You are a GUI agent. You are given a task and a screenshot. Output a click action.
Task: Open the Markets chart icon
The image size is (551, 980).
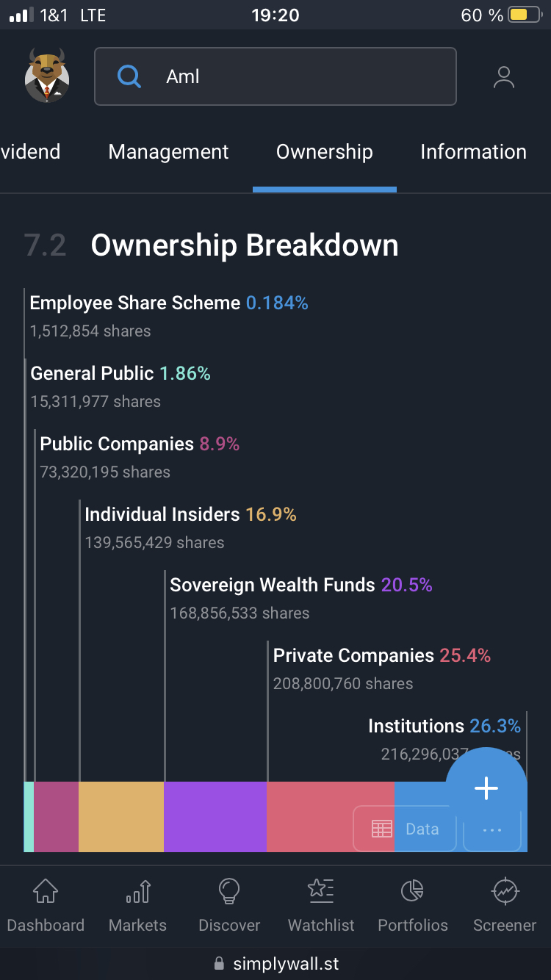click(138, 892)
